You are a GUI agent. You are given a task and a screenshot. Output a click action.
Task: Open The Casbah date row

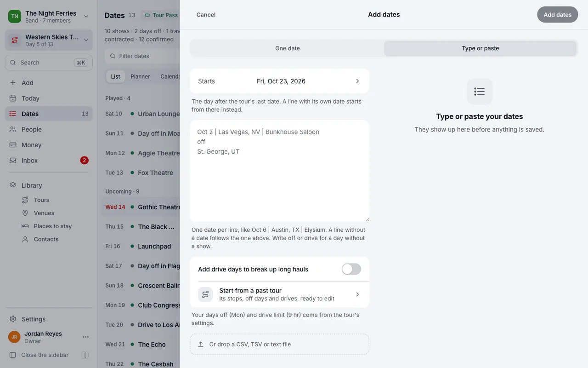(x=141, y=362)
